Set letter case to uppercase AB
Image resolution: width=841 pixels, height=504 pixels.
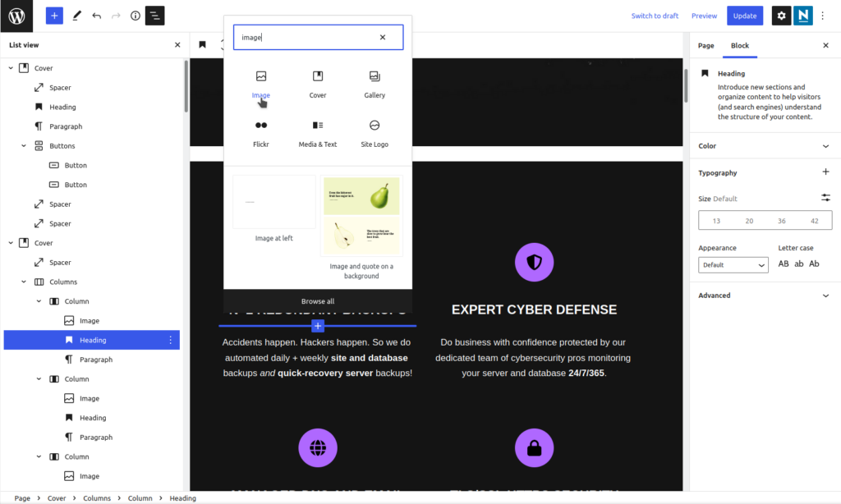point(783,263)
